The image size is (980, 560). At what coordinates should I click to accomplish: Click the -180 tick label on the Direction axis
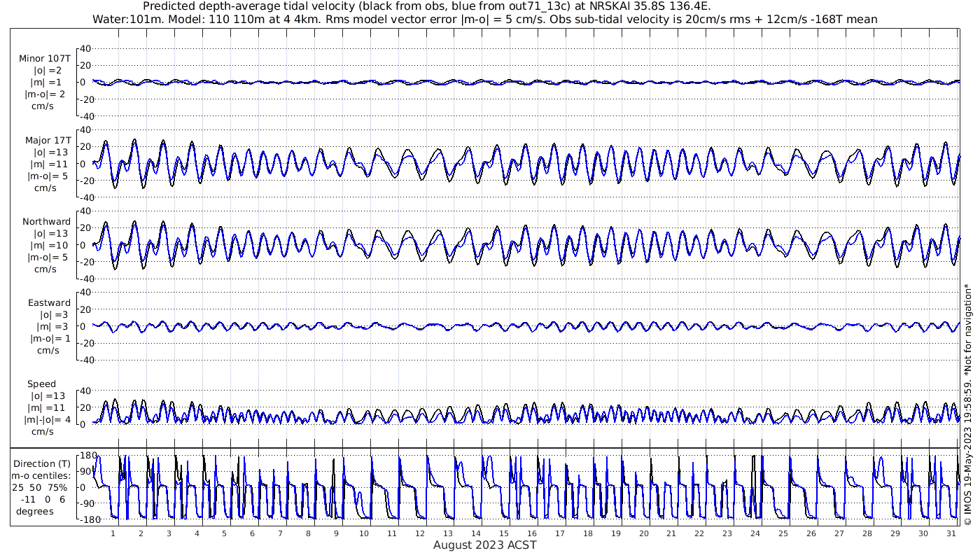pyautogui.click(x=85, y=519)
